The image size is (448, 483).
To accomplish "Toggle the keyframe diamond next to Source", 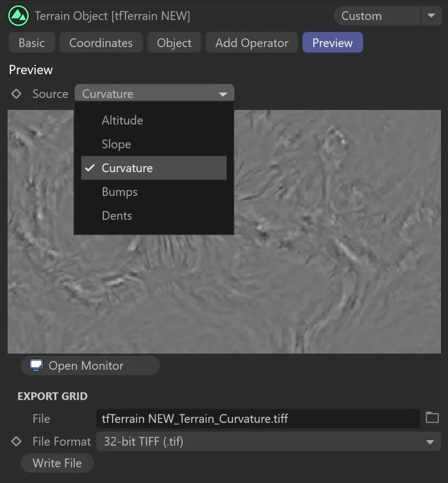I will pos(15,93).
